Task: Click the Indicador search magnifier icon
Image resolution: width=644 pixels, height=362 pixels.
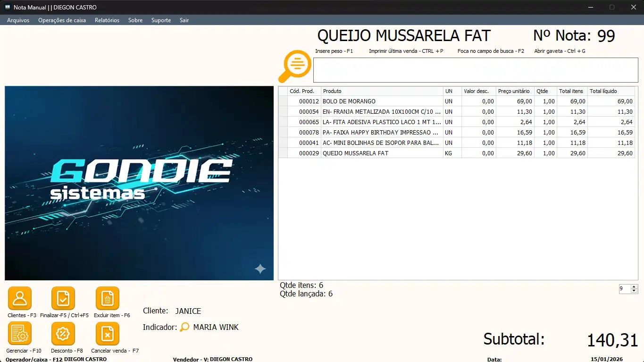Action: tap(184, 327)
